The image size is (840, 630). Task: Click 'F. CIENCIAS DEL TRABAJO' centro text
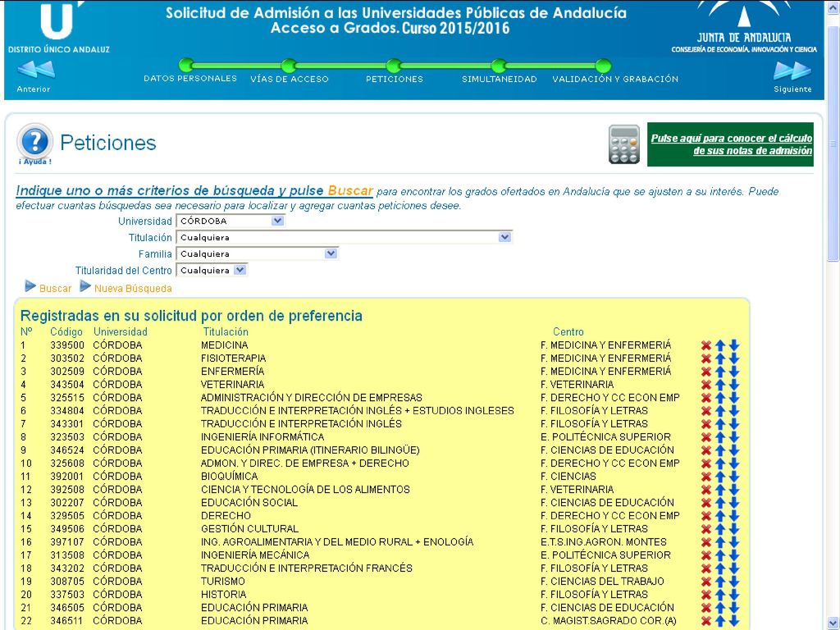click(602, 582)
